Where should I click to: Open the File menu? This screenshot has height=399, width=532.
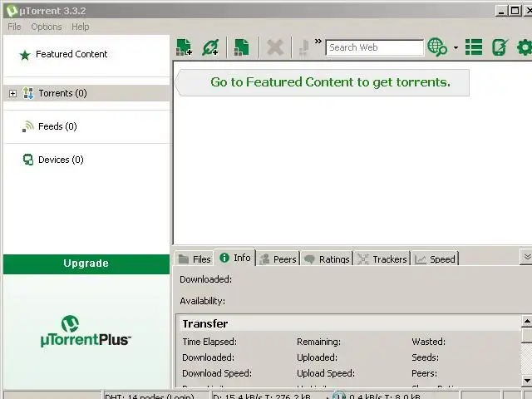(x=14, y=27)
